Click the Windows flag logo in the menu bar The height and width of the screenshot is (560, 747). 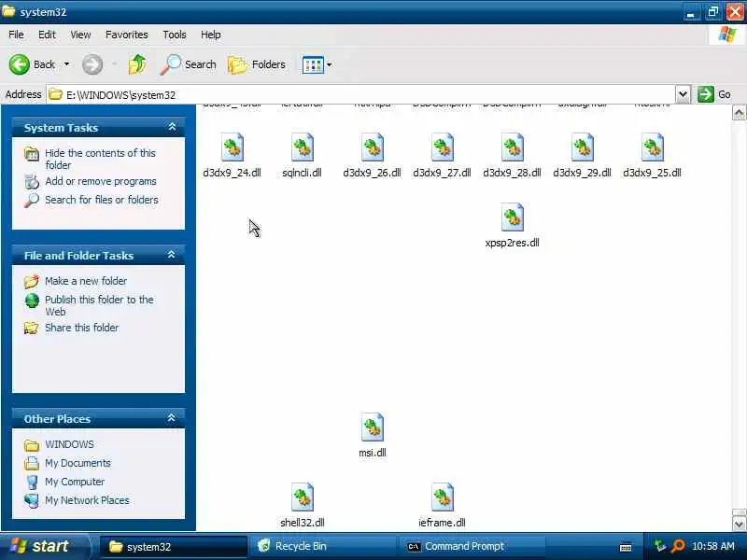[726, 35]
